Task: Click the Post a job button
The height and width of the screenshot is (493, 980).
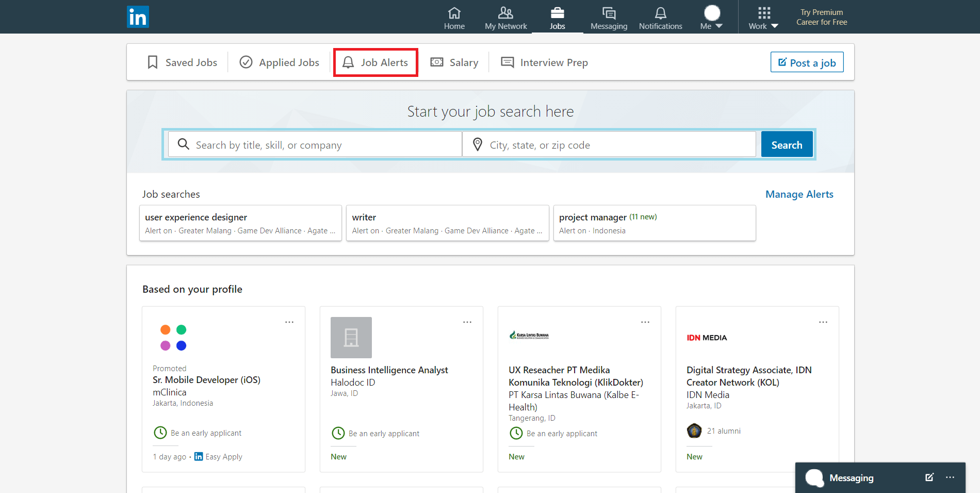Action: (x=807, y=62)
